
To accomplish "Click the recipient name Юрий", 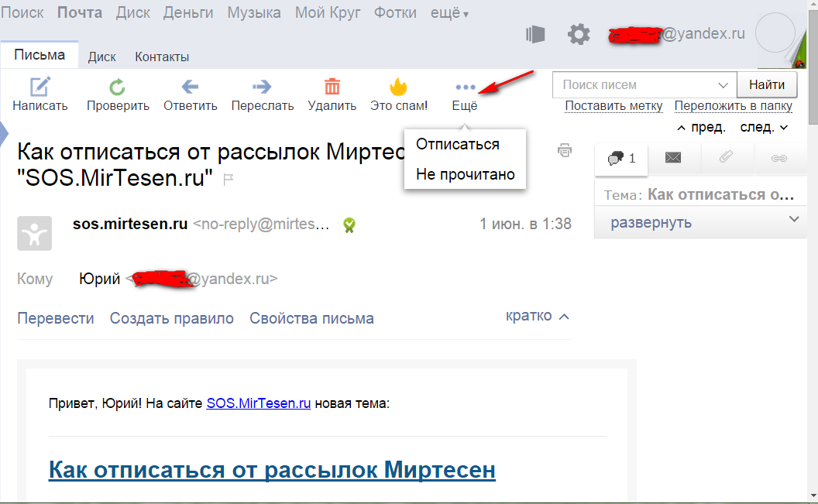I will (99, 279).
